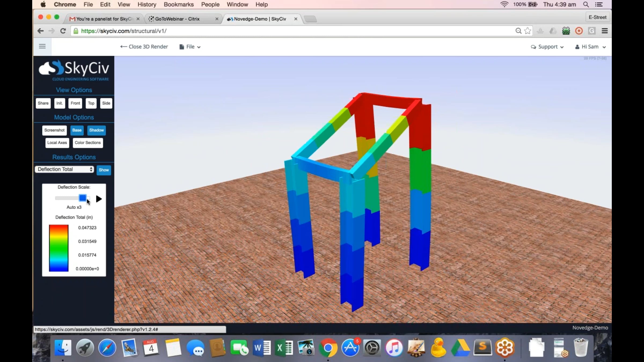Open Safari from the dock

pyautogui.click(x=107, y=348)
